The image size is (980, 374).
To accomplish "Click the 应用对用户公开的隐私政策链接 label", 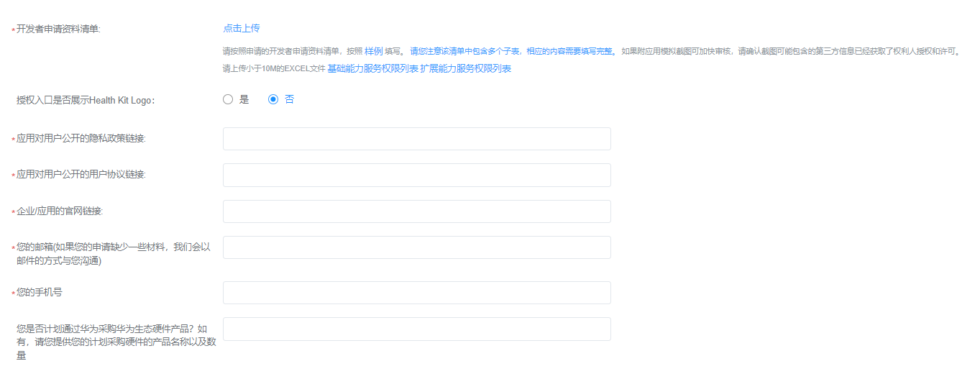I will (x=81, y=138).
